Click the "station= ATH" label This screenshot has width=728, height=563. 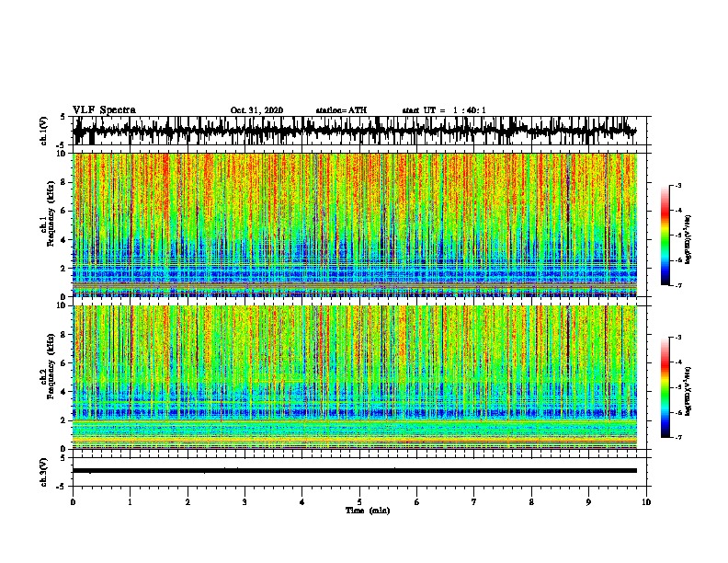[x=341, y=110]
